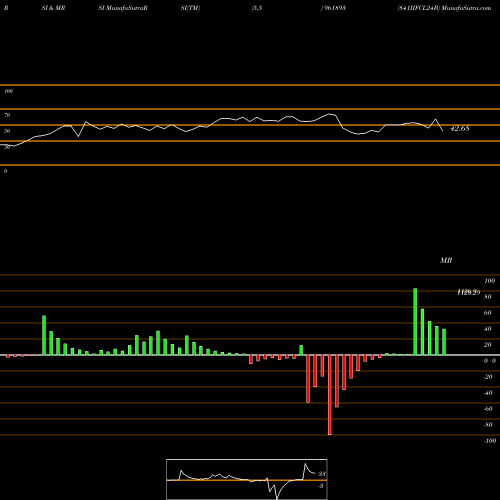Click the MR axis -40 label
Screen dimensions: 500x500
[x=488, y=393]
